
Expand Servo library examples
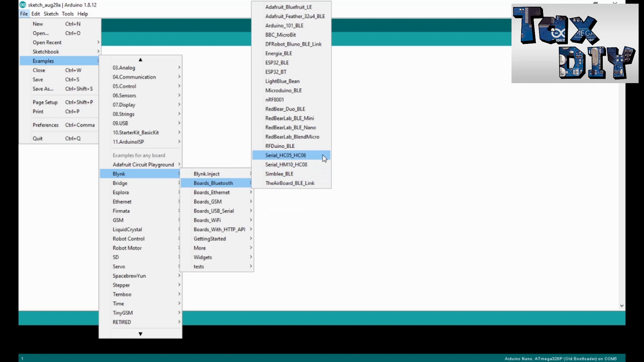click(x=141, y=266)
